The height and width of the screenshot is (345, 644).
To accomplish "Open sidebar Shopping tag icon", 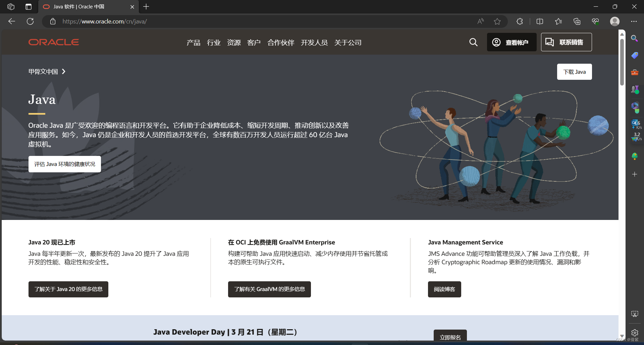I will 635,55.
